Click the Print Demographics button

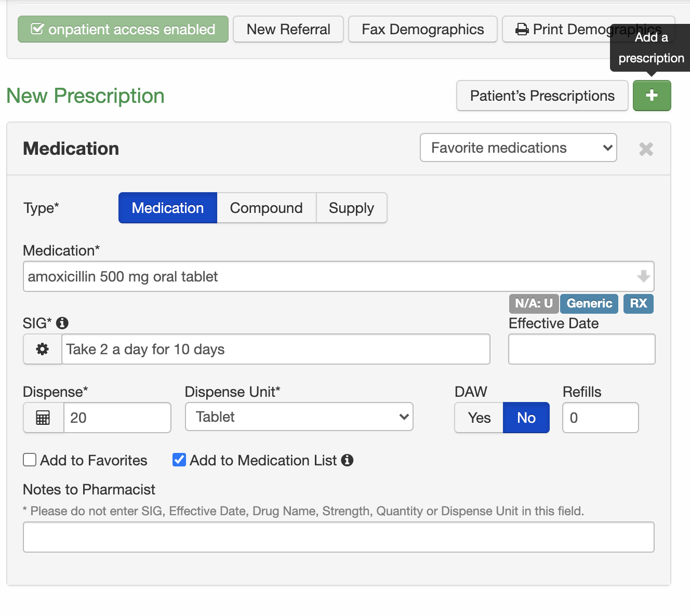588,29
